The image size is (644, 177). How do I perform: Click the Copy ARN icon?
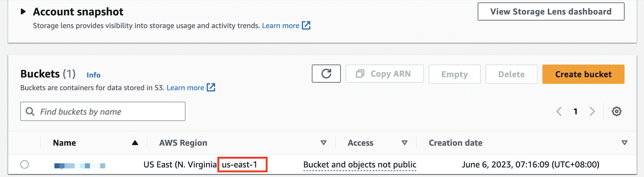point(360,74)
